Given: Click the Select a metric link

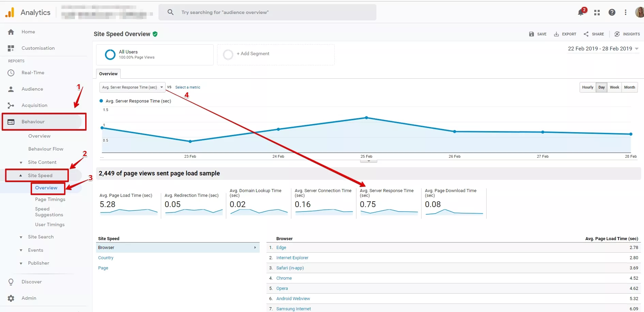Looking at the screenshot, I should click(188, 88).
